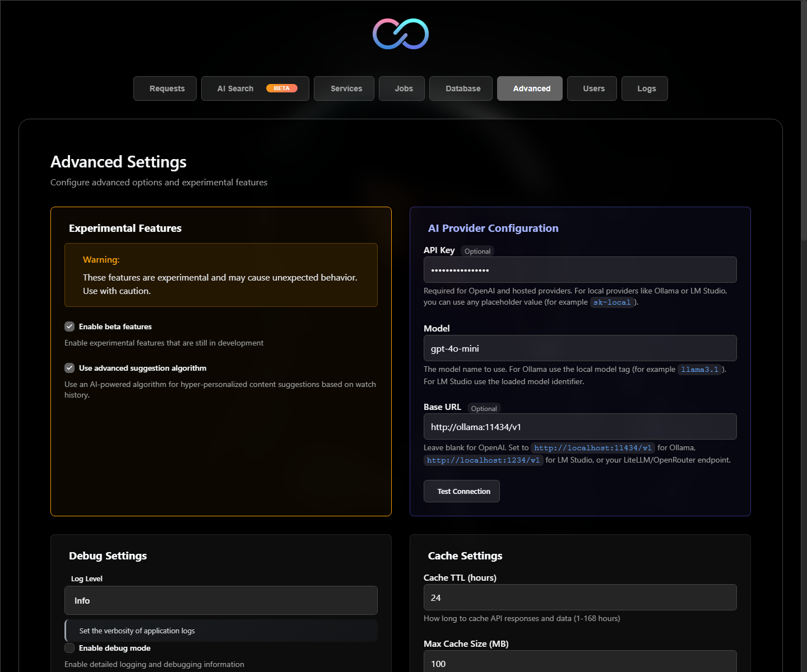This screenshot has height=672, width=807.
Task: Open the Log Level dropdown
Action: pos(221,600)
